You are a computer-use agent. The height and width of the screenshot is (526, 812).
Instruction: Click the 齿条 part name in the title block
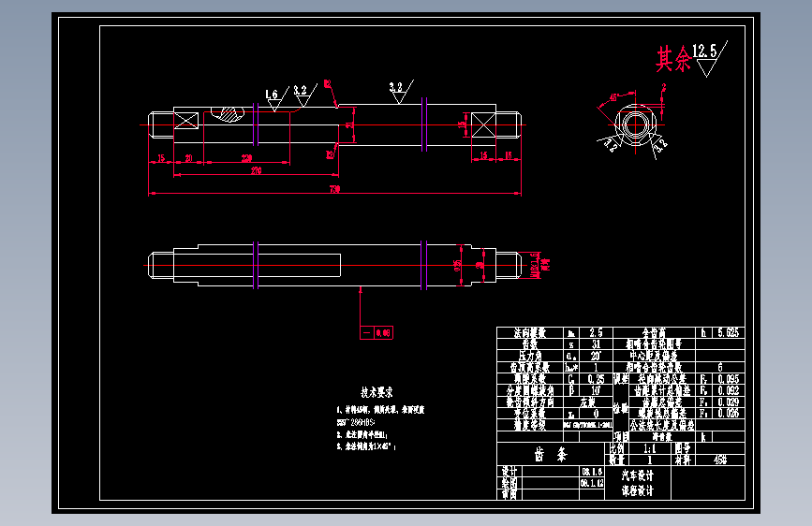[551, 455]
